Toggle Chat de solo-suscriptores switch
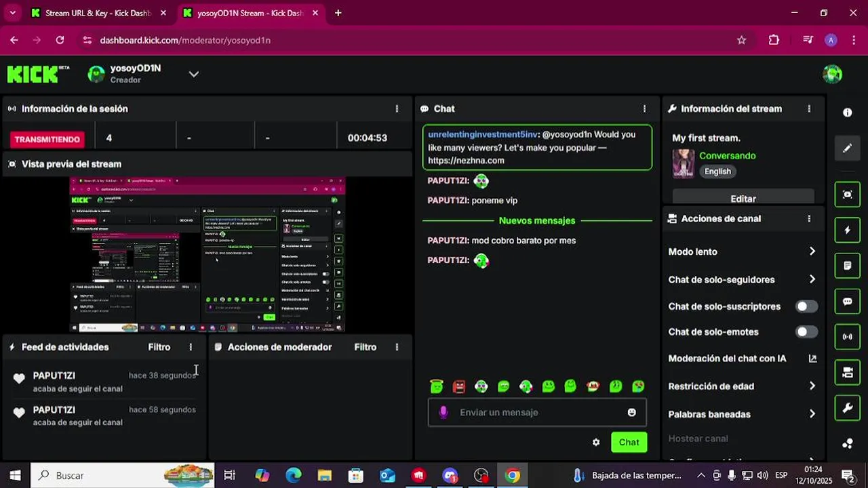Image resolution: width=868 pixels, height=488 pixels. point(806,306)
